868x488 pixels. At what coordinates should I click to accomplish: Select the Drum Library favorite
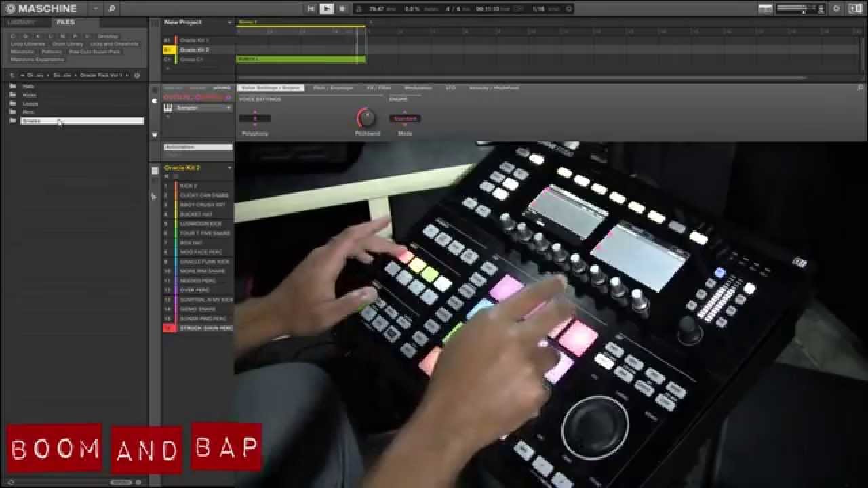(68, 44)
